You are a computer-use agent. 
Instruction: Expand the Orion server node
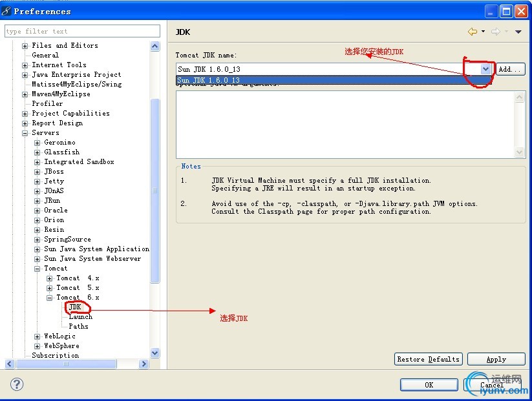click(x=37, y=220)
